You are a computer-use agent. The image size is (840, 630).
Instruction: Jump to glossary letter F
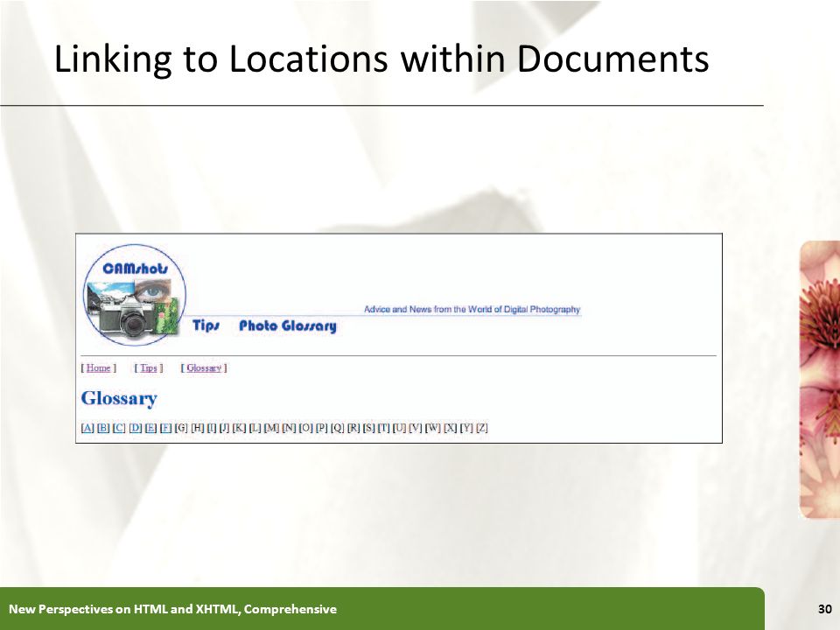pos(166,428)
